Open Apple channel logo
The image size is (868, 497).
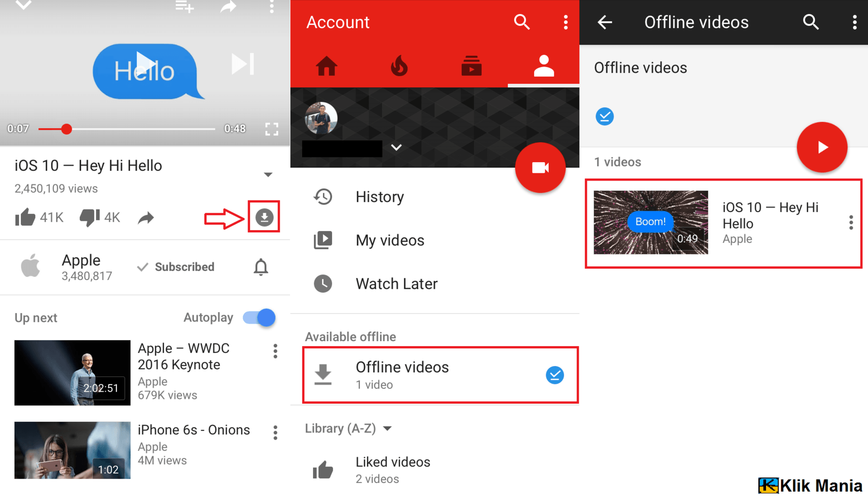click(x=31, y=266)
